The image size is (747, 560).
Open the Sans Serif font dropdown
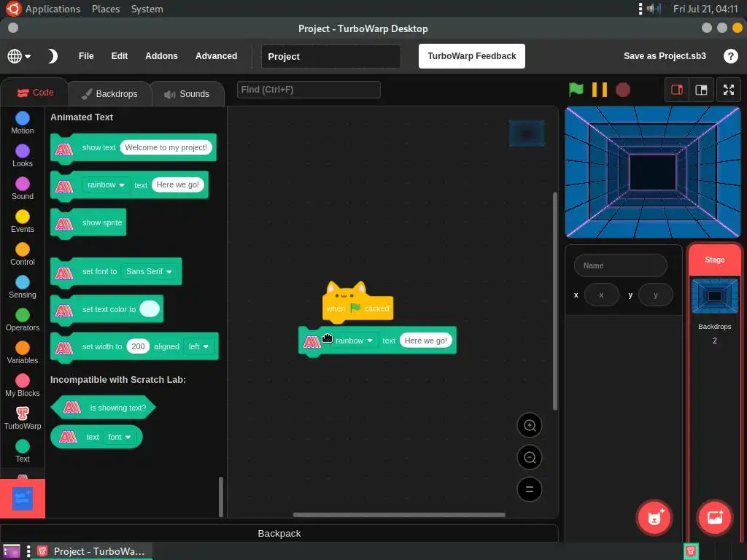pos(149,271)
